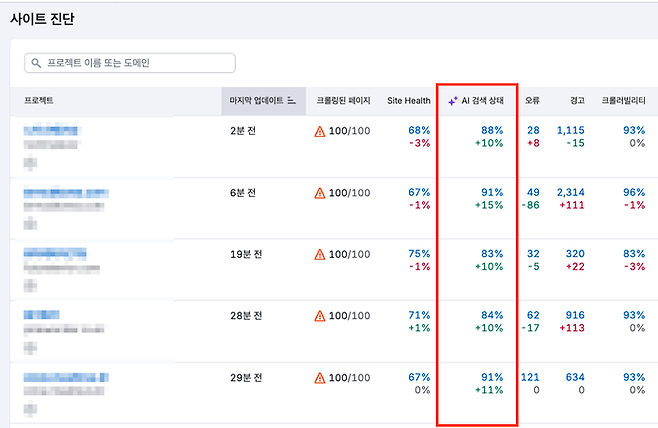Click the +15% AI search change value
This screenshot has height=428, width=658.
point(489,205)
